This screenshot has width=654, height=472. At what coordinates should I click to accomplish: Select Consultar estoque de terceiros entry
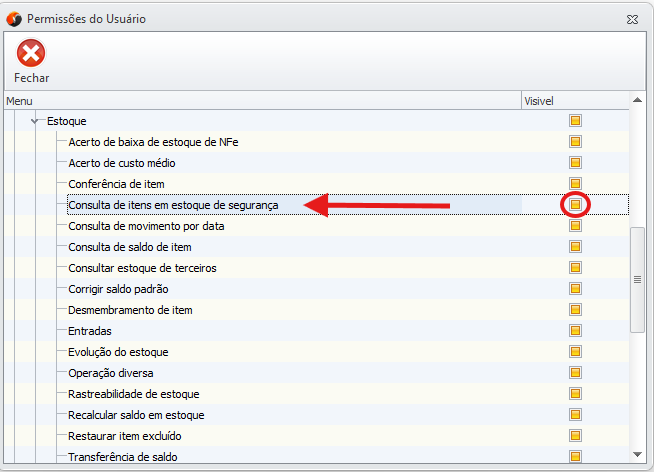tap(142, 268)
